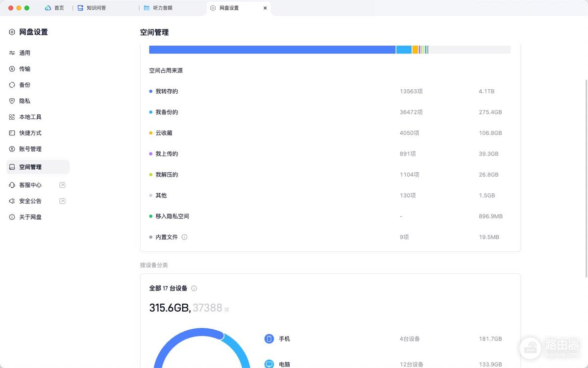Click the 我转存的 row label

click(167, 91)
